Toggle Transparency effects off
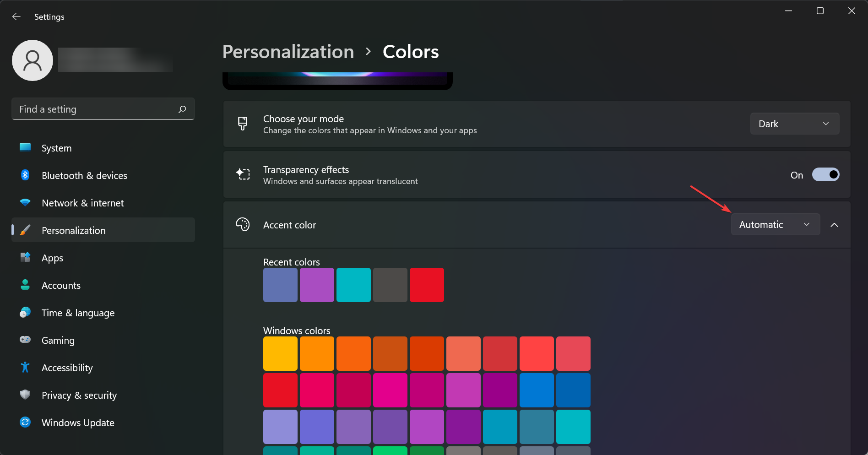Image resolution: width=868 pixels, height=455 pixels. click(x=826, y=174)
